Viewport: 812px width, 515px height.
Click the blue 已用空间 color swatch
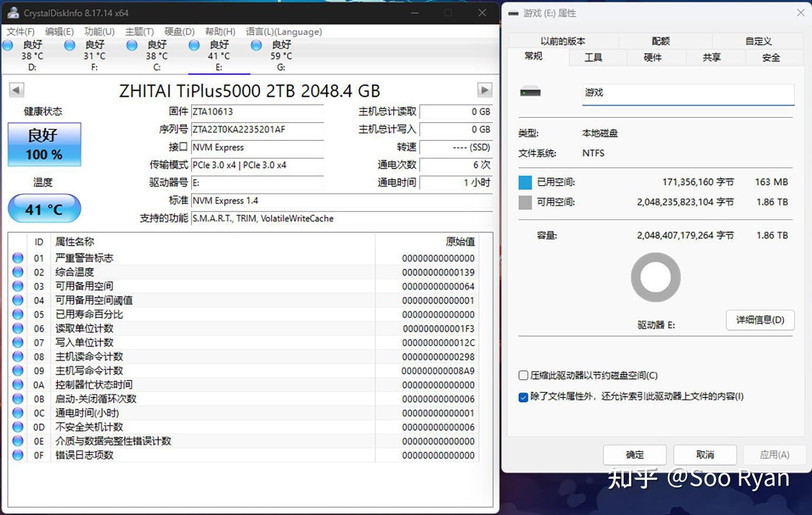525,182
